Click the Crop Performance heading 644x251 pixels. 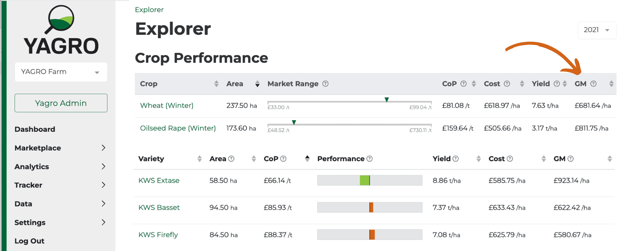201,58
